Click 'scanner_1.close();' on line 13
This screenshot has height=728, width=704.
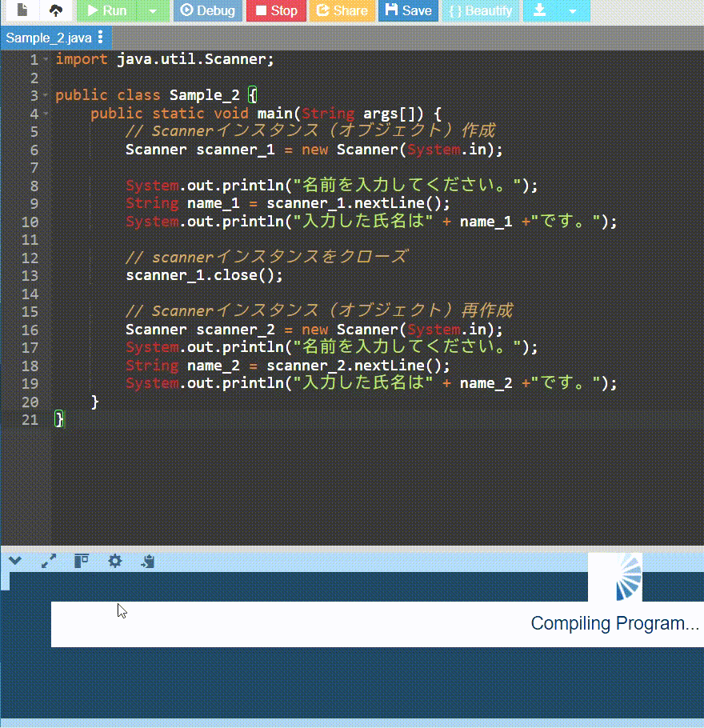coord(204,275)
